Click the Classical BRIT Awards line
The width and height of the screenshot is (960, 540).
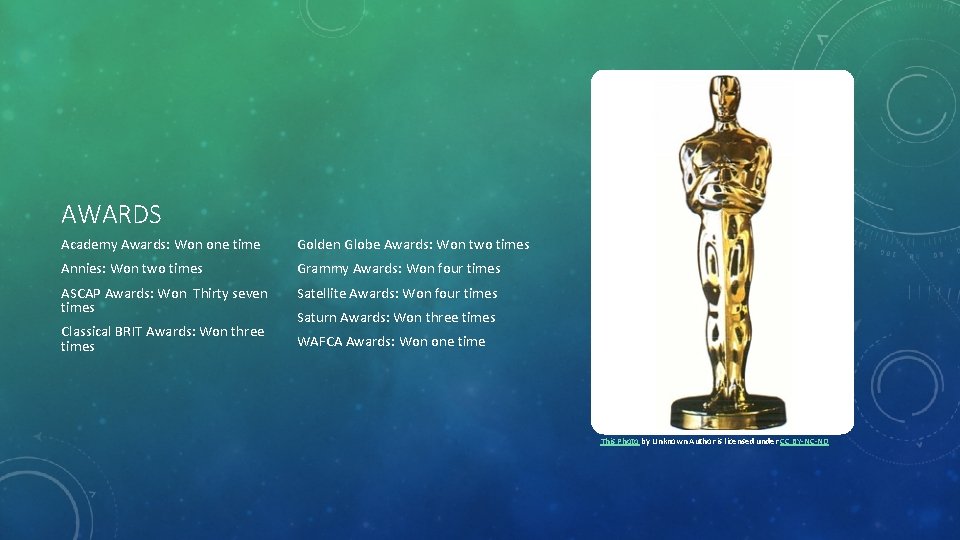tap(163, 339)
